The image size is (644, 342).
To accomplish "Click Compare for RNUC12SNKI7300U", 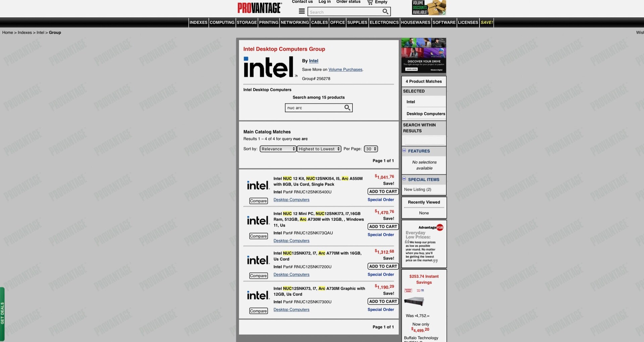I will [x=259, y=311].
